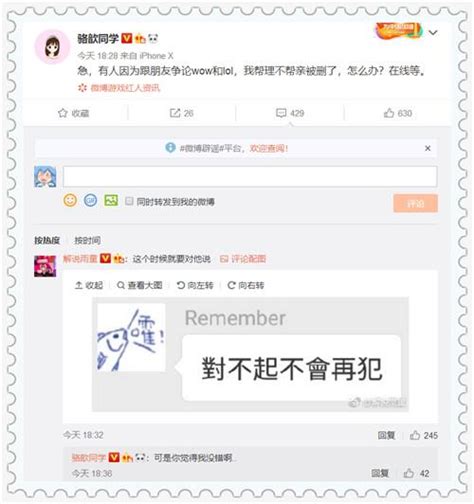Switch to the 按时间 sort tab
The height and width of the screenshot is (504, 474).
pyautogui.click(x=87, y=240)
